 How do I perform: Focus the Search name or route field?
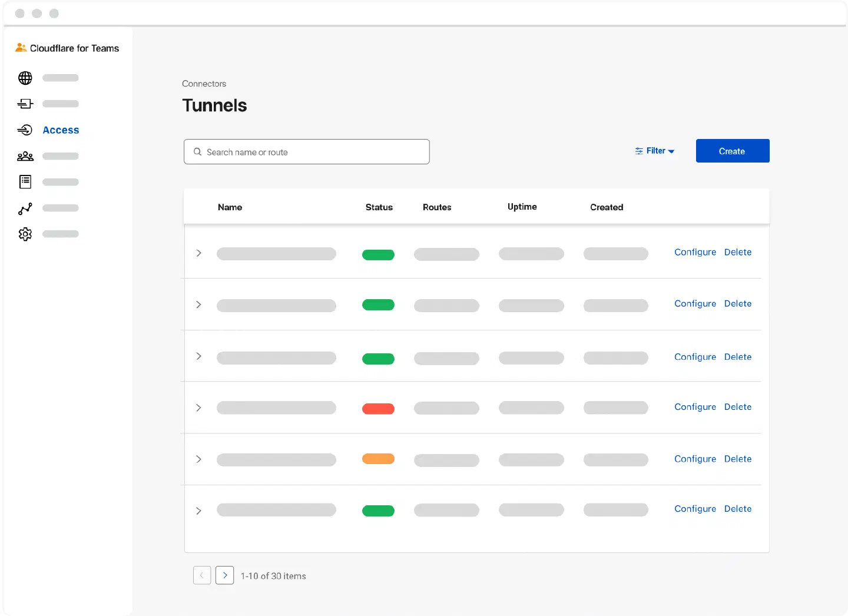307,152
